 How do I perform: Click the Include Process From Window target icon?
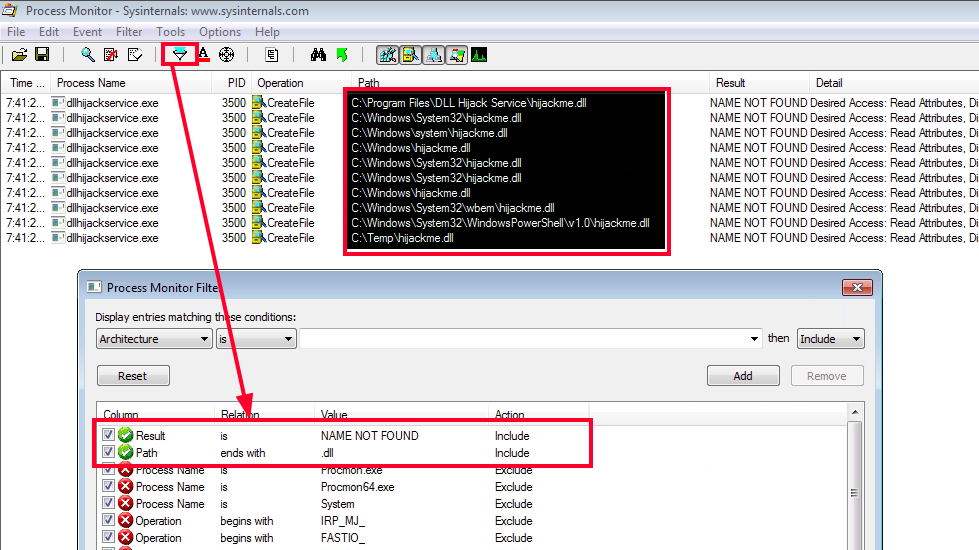(227, 55)
